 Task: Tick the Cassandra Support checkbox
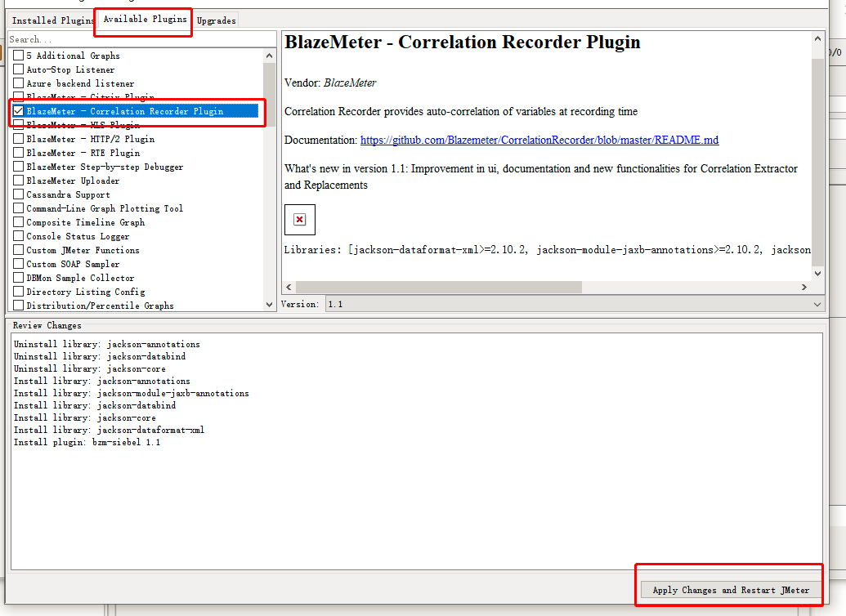tap(18, 194)
